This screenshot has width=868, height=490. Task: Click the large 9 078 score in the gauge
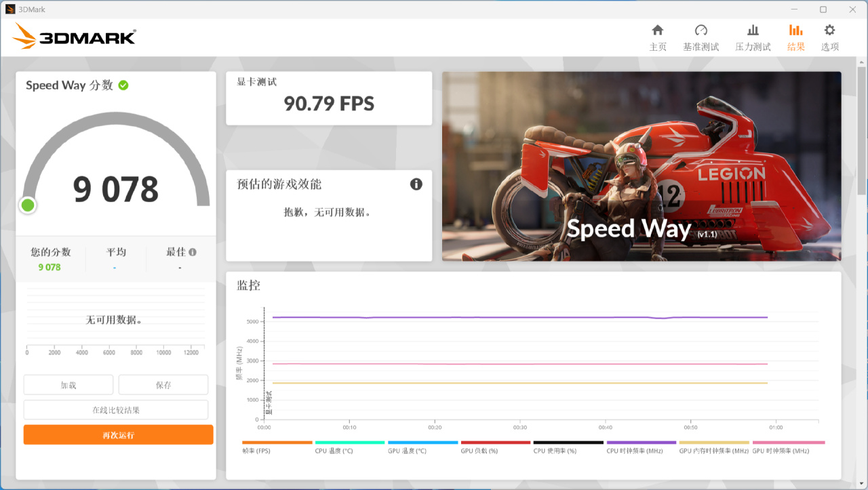(116, 189)
